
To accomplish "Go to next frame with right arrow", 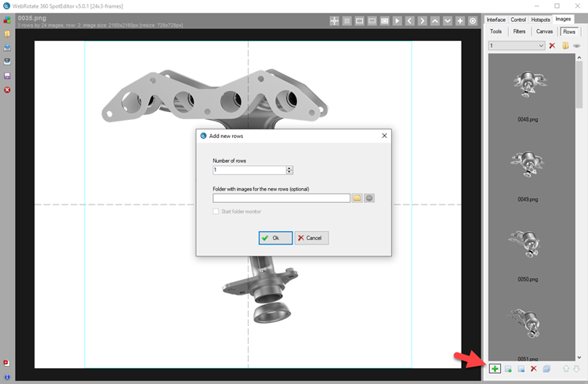I will pos(423,21).
